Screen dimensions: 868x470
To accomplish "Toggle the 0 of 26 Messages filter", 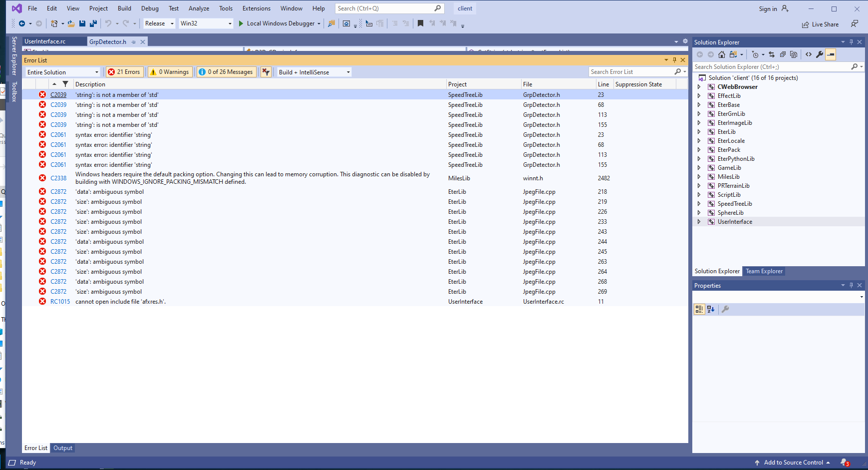I will (226, 72).
